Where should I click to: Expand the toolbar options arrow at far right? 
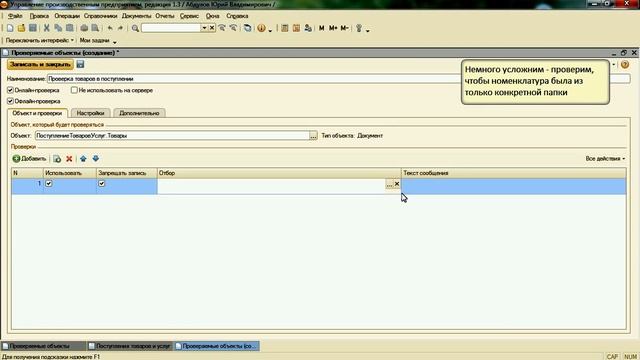pos(368,31)
